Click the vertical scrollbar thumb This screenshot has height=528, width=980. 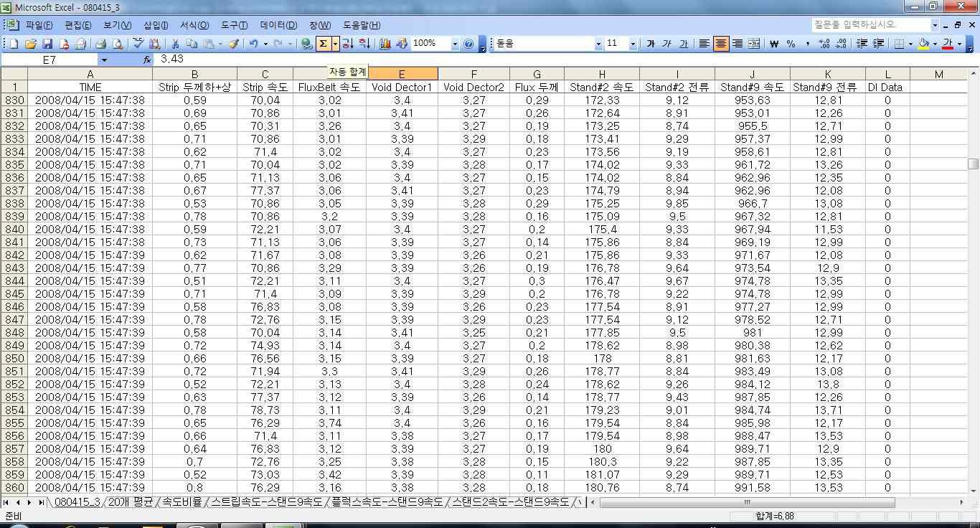click(973, 164)
